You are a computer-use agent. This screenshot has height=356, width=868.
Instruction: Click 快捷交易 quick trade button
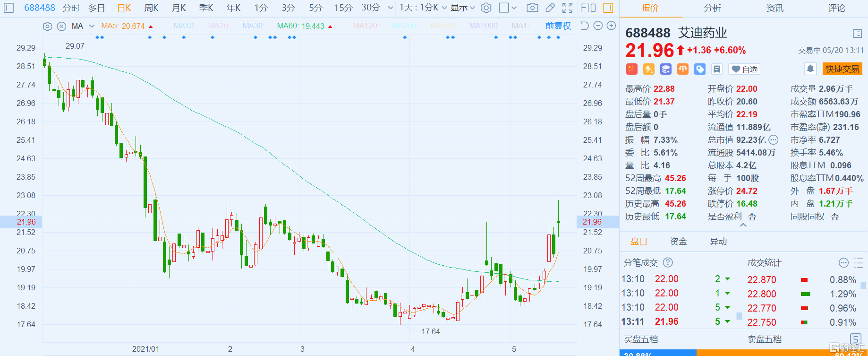tap(842, 69)
